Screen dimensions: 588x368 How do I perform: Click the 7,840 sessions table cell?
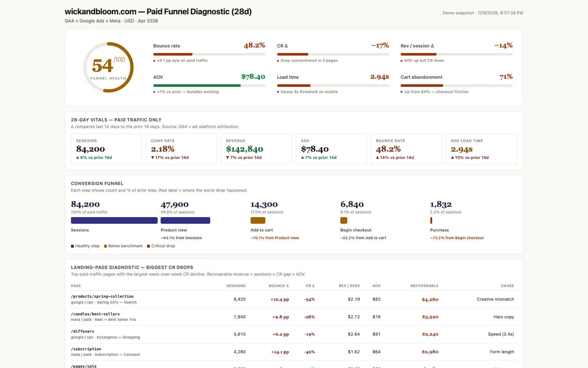[240, 317]
